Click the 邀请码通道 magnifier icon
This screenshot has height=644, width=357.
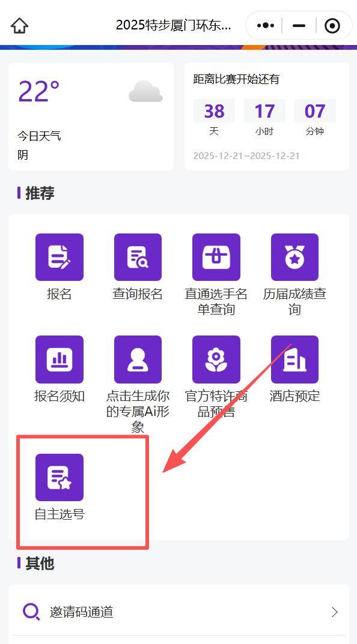tap(31, 612)
